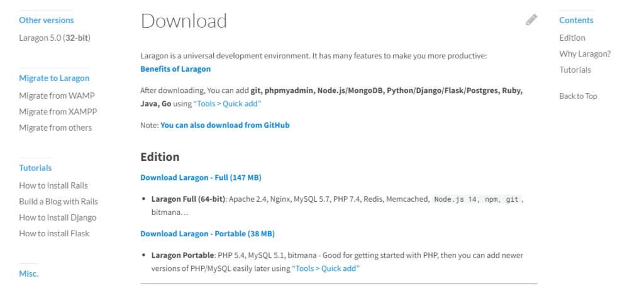Open Build a Blog with Rails tutorial
This screenshot has height=286, width=644.
(x=58, y=202)
